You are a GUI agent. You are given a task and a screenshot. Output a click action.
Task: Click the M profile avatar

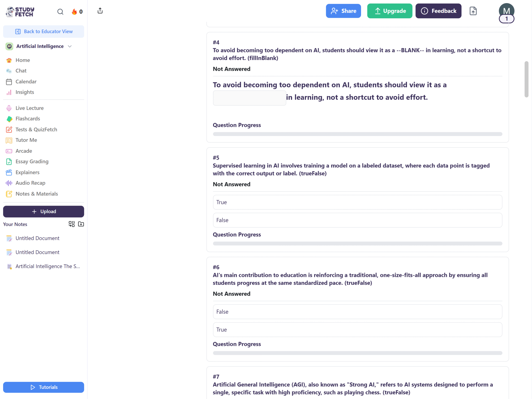coord(506,11)
